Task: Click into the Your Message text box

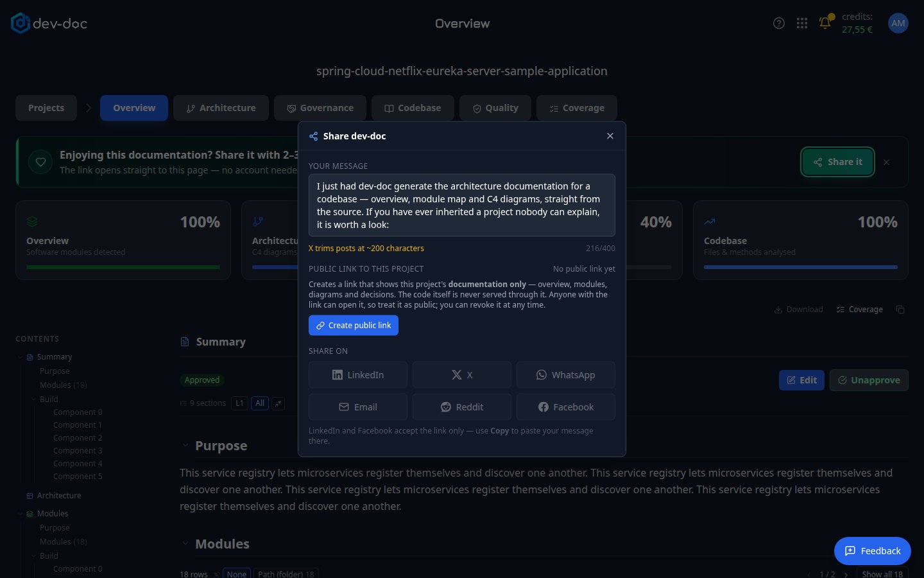Action: tap(462, 206)
